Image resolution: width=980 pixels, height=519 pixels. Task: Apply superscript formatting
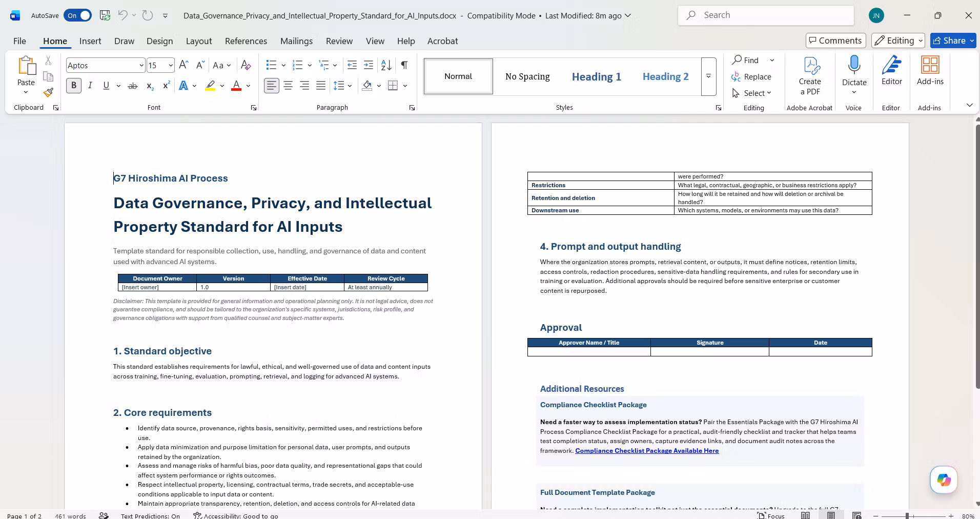coord(166,86)
